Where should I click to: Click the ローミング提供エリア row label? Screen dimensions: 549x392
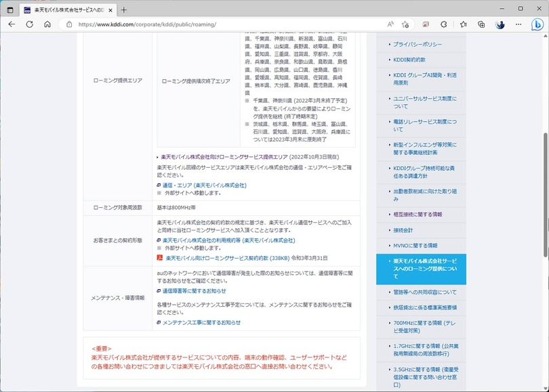pos(118,81)
